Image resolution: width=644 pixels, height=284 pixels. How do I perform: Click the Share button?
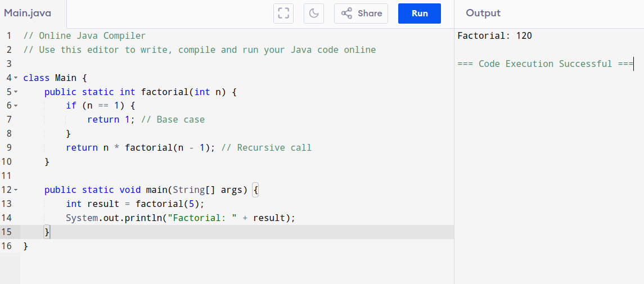(361, 13)
